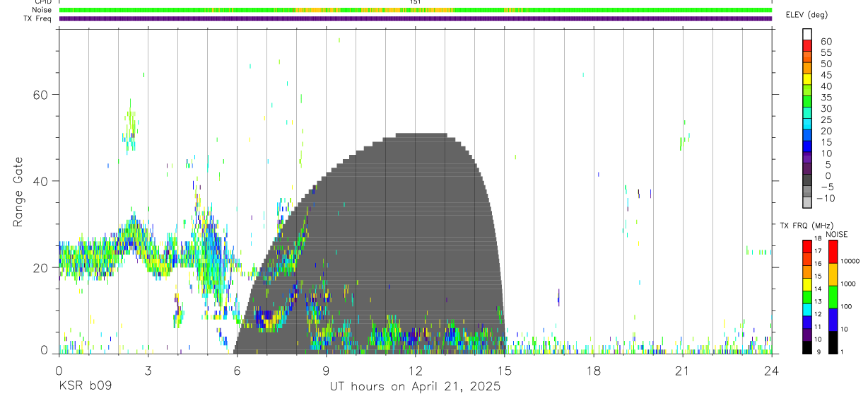Pick the black bottom block of TX FRQ colorbar

(807, 347)
